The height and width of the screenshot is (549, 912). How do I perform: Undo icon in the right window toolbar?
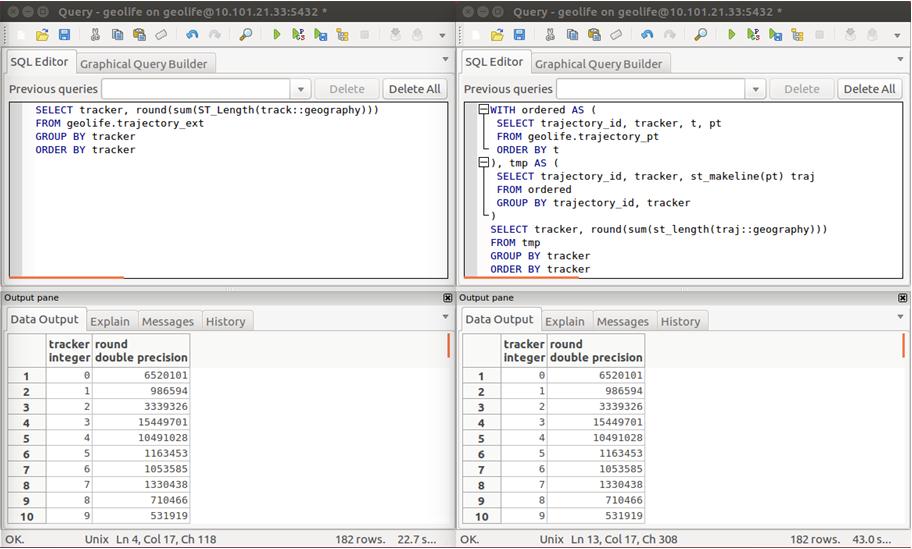click(647, 35)
